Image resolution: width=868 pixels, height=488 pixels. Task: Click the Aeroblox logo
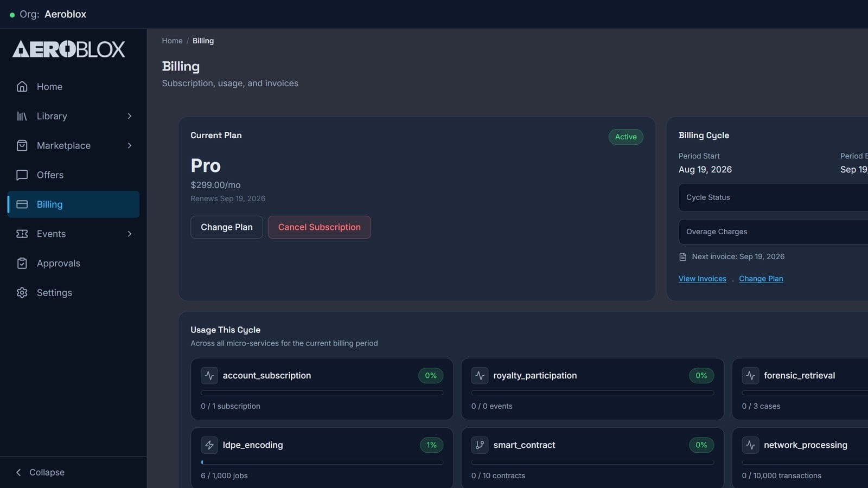point(69,49)
